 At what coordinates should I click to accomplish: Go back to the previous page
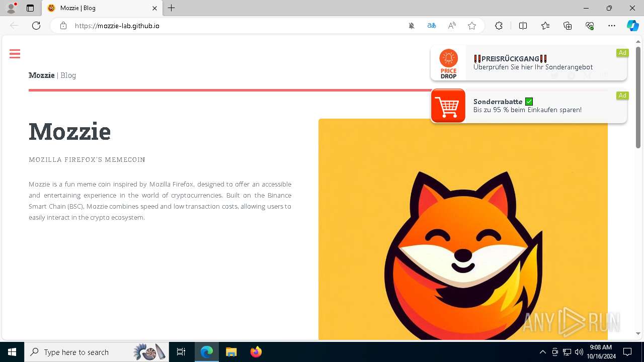click(14, 26)
